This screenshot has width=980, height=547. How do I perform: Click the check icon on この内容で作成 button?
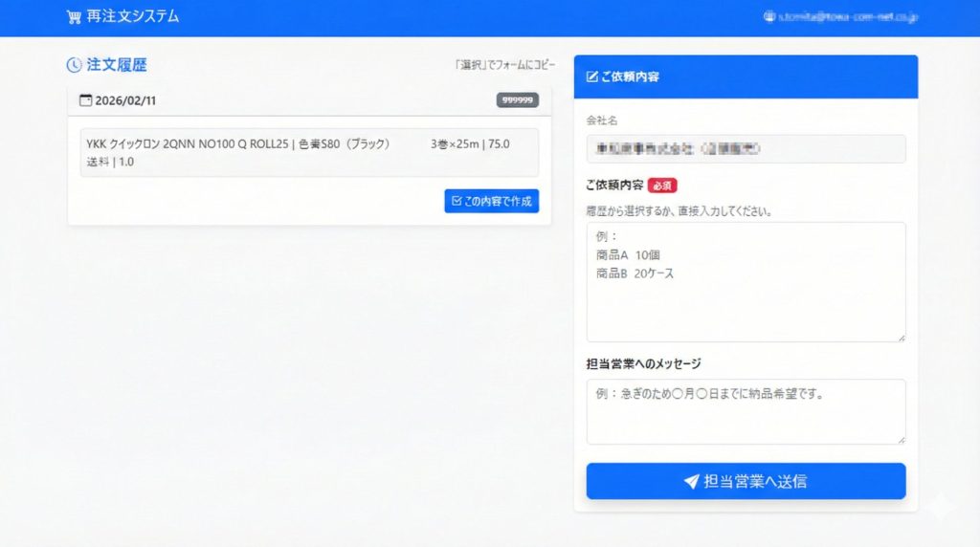(x=456, y=201)
